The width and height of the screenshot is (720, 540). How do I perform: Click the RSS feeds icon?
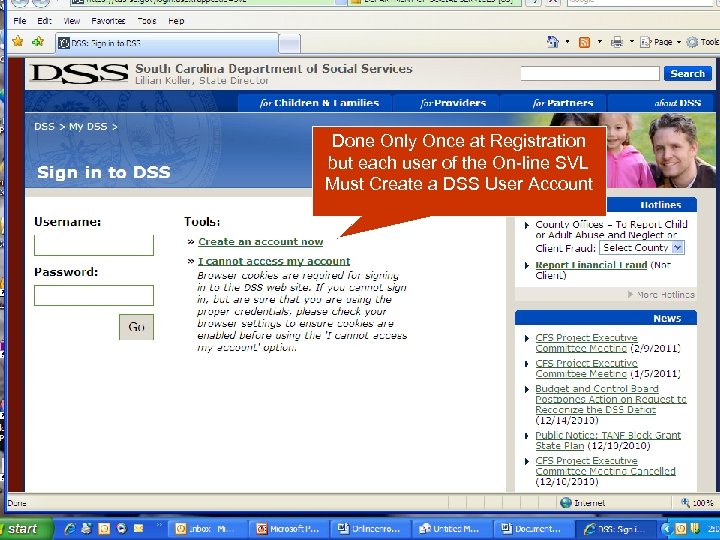[x=585, y=42]
